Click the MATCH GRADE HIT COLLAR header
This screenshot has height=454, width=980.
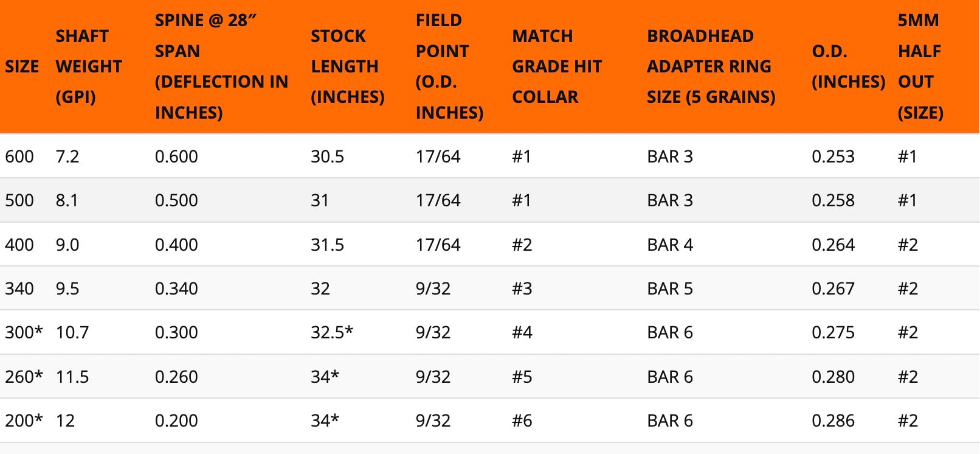(557, 66)
